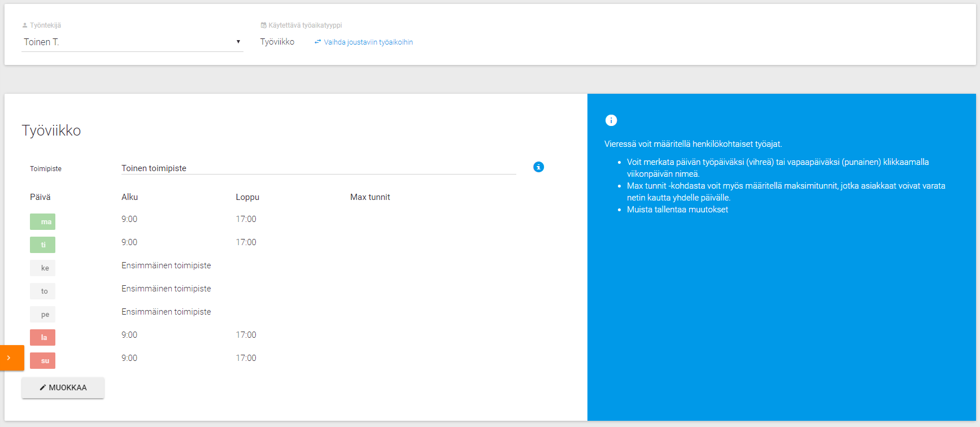Click the MUOKKAA edit button
This screenshot has height=427, width=980.
point(63,387)
